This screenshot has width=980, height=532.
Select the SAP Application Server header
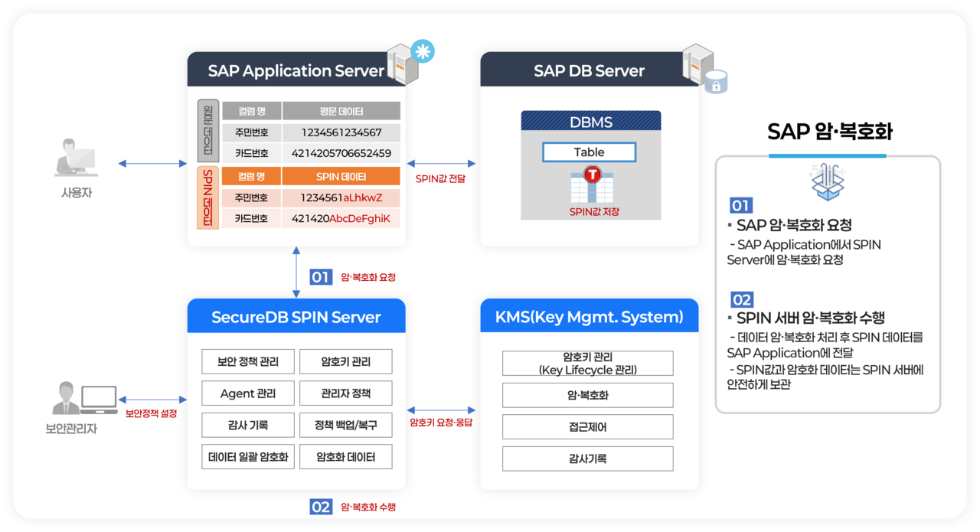[x=296, y=70]
